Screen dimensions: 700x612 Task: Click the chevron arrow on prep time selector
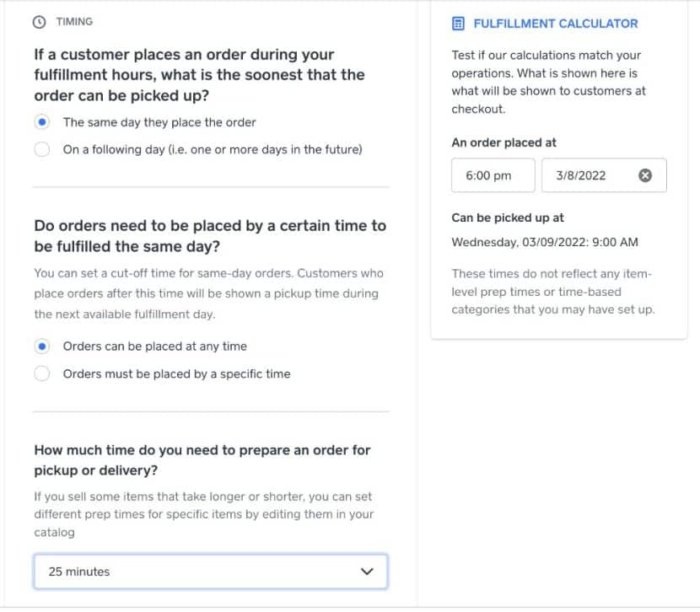tap(367, 572)
